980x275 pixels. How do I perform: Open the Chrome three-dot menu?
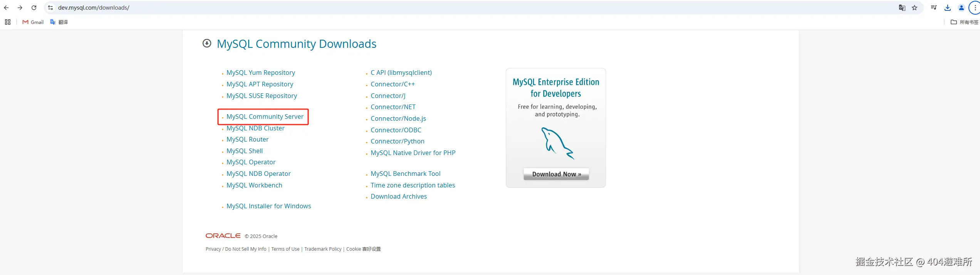point(975,8)
